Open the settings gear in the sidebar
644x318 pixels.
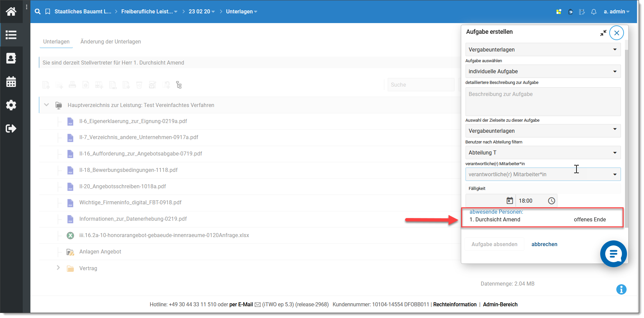point(11,105)
